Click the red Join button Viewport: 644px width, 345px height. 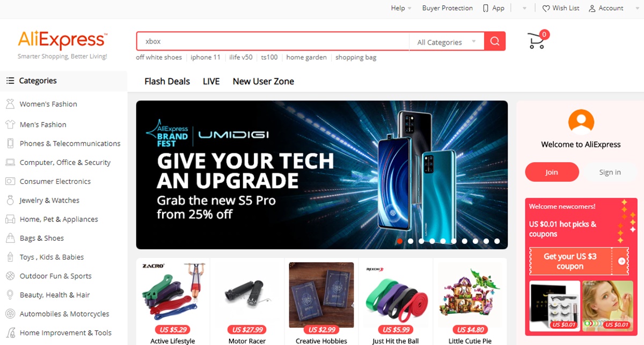tap(552, 172)
